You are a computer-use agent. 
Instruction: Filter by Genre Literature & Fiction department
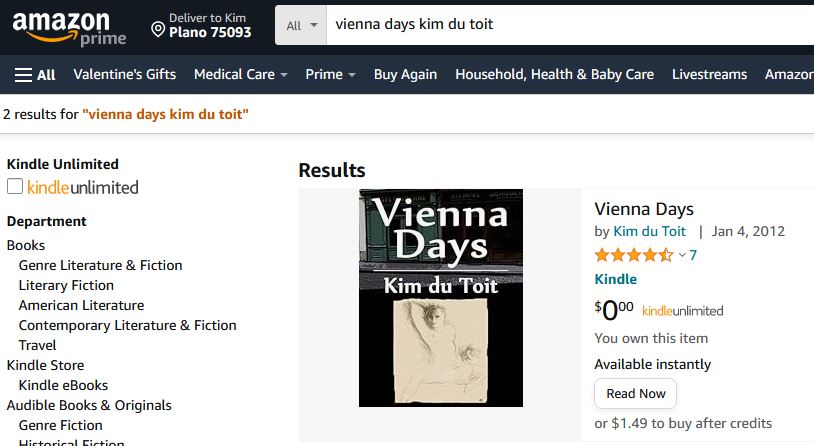click(100, 265)
